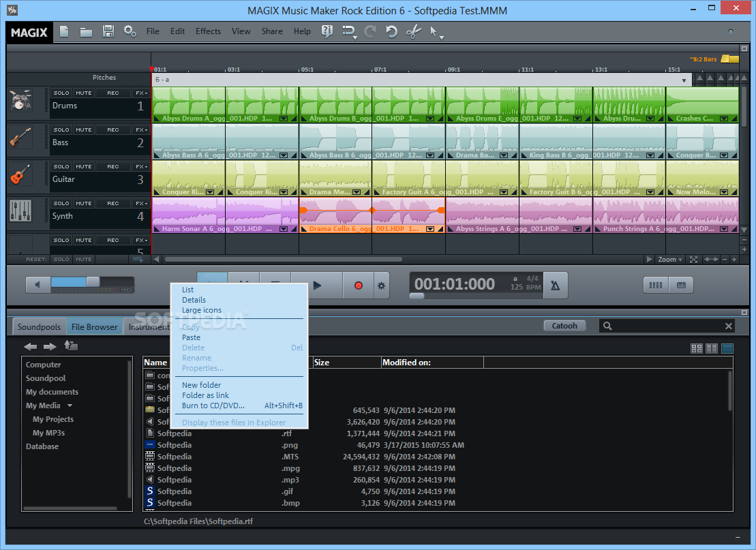Click the red record button
Image resolution: width=756 pixels, height=550 pixels.
359,286
